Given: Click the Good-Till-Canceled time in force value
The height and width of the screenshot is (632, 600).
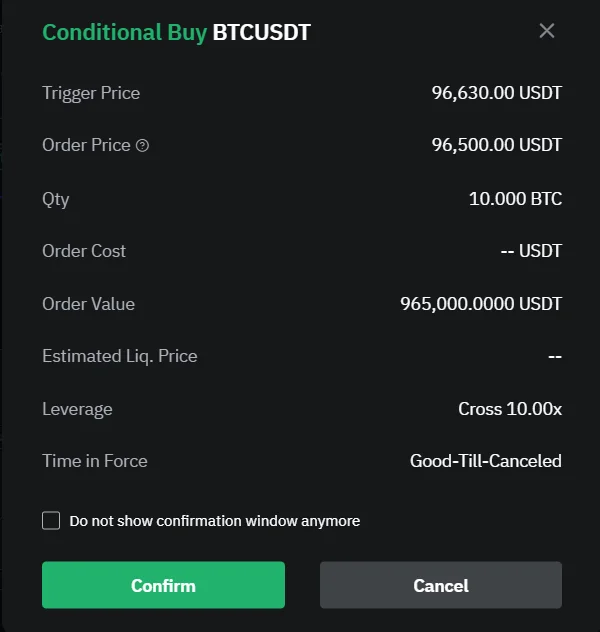Looking at the screenshot, I should tap(485, 461).
